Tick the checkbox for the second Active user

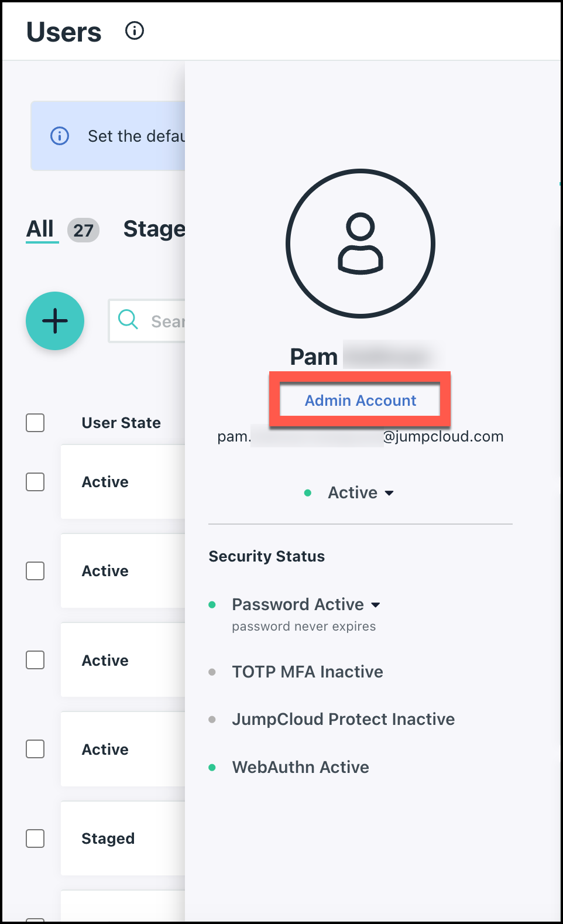35,571
